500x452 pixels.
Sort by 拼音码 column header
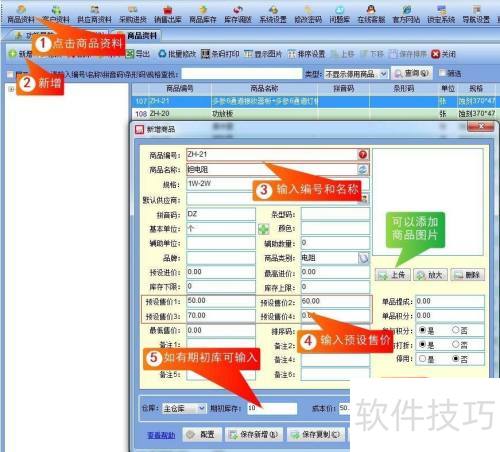343,89
